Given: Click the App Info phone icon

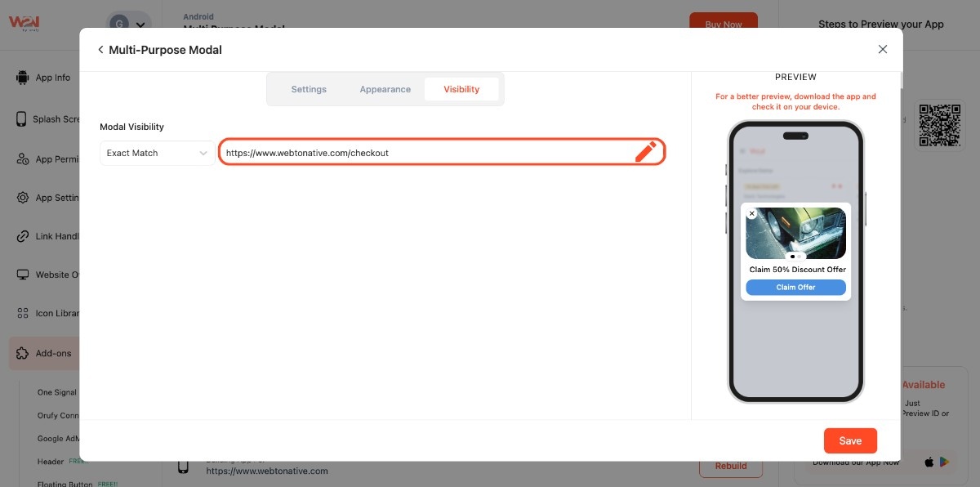Looking at the screenshot, I should pos(22,78).
